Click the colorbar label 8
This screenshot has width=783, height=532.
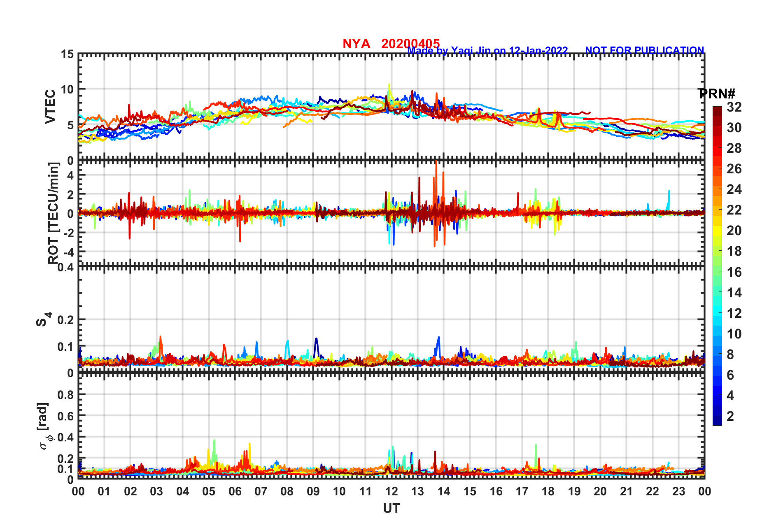point(730,354)
